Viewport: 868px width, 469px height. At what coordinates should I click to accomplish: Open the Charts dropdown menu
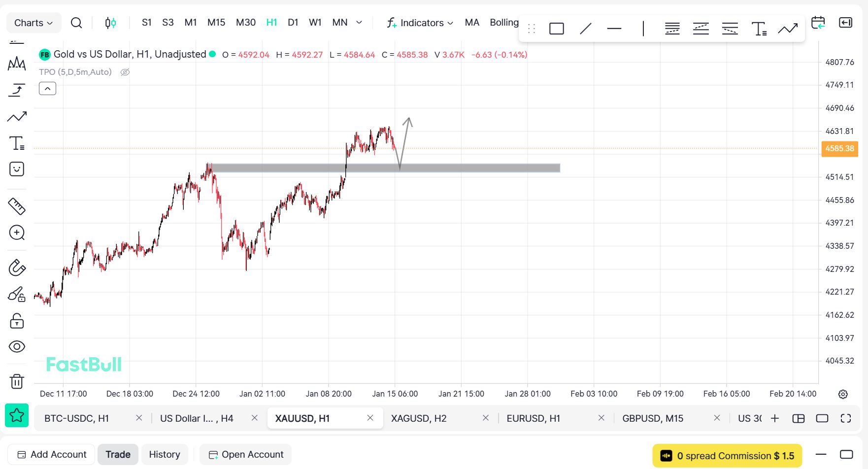click(x=33, y=23)
